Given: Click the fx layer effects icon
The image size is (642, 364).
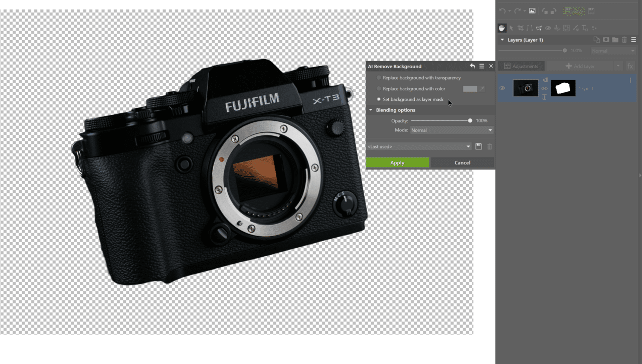Looking at the screenshot, I should pyautogui.click(x=630, y=66).
